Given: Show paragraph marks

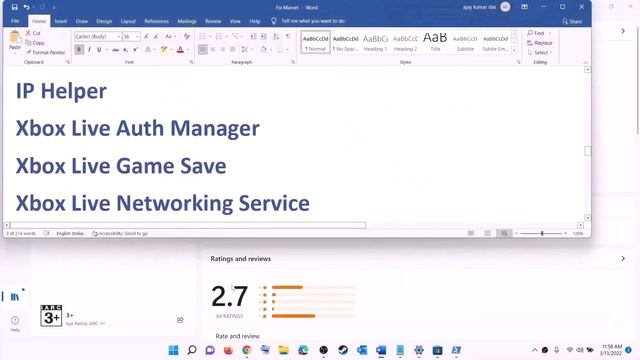Looking at the screenshot, I should (288, 36).
